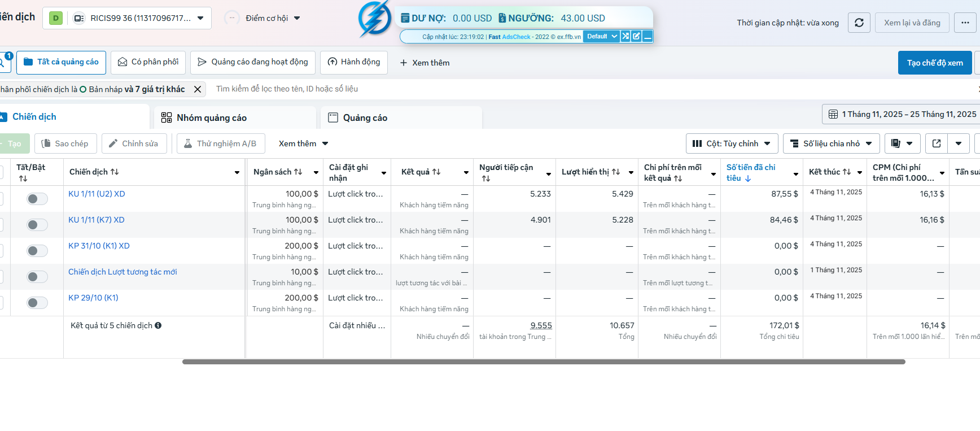Click info icon beside Kết quả từ 5 chiến dịch
The height and width of the screenshot is (431, 980).
point(158,325)
